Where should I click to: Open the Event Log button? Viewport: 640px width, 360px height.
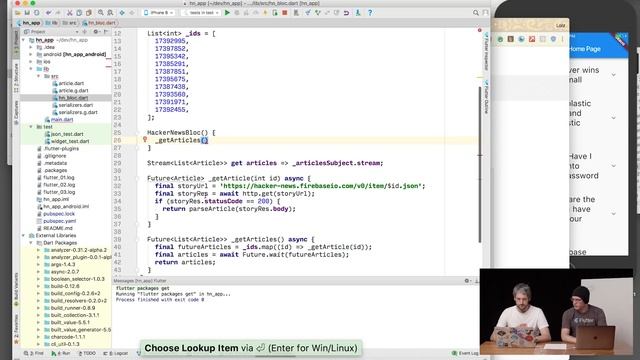click(465, 353)
